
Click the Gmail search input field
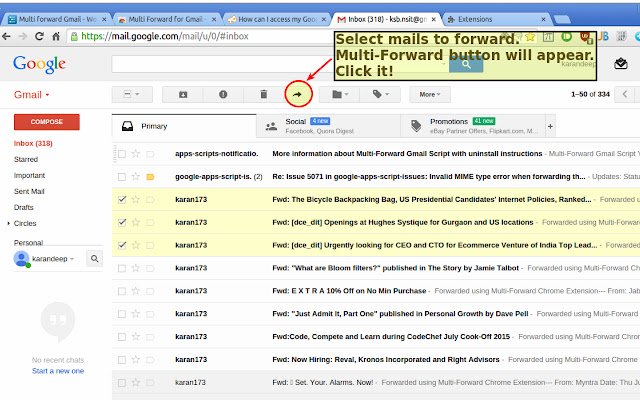pos(280,64)
